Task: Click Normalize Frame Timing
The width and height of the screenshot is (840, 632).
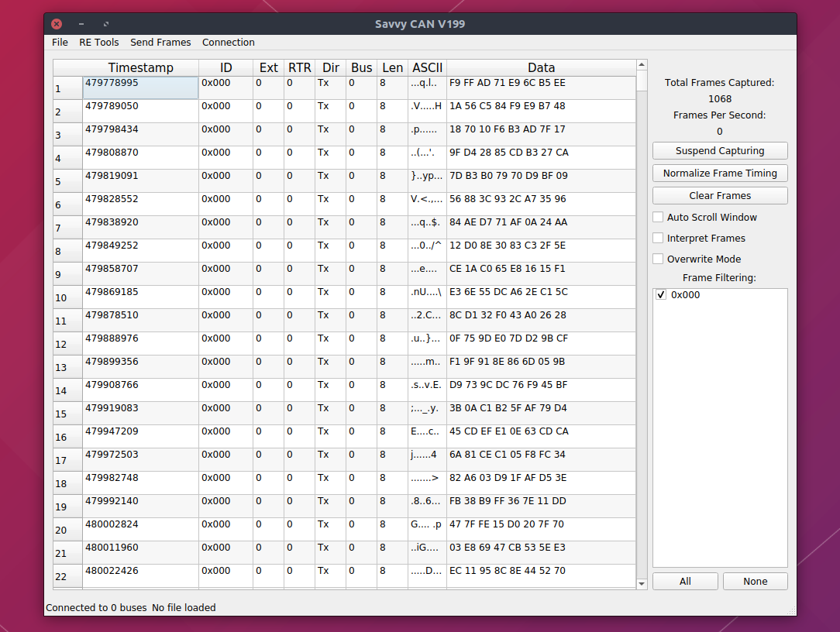Action: (719, 173)
